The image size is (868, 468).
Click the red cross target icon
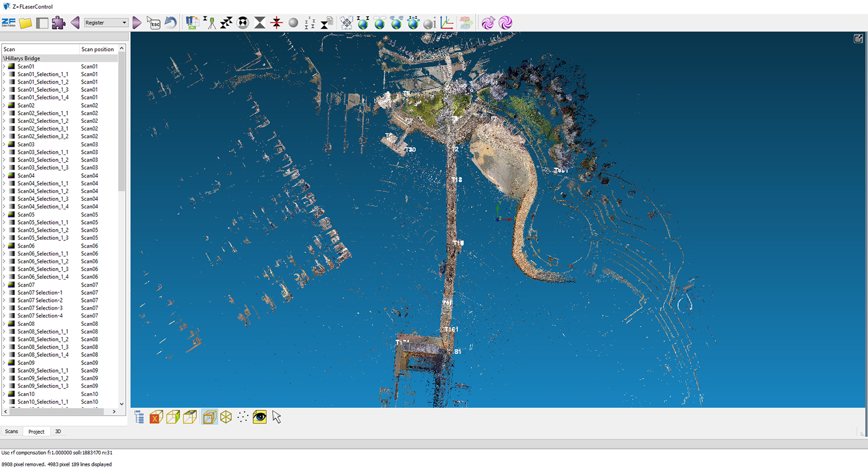(277, 23)
